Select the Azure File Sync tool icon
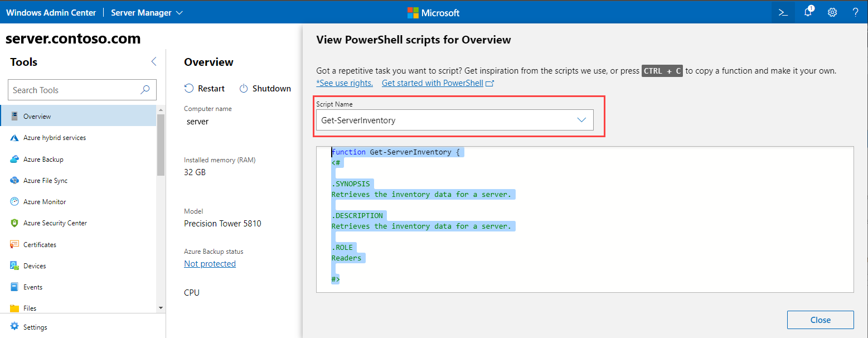 click(x=14, y=180)
